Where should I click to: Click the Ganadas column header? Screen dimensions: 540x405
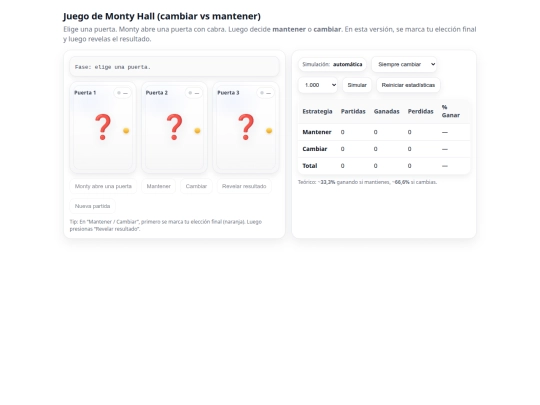(x=386, y=112)
